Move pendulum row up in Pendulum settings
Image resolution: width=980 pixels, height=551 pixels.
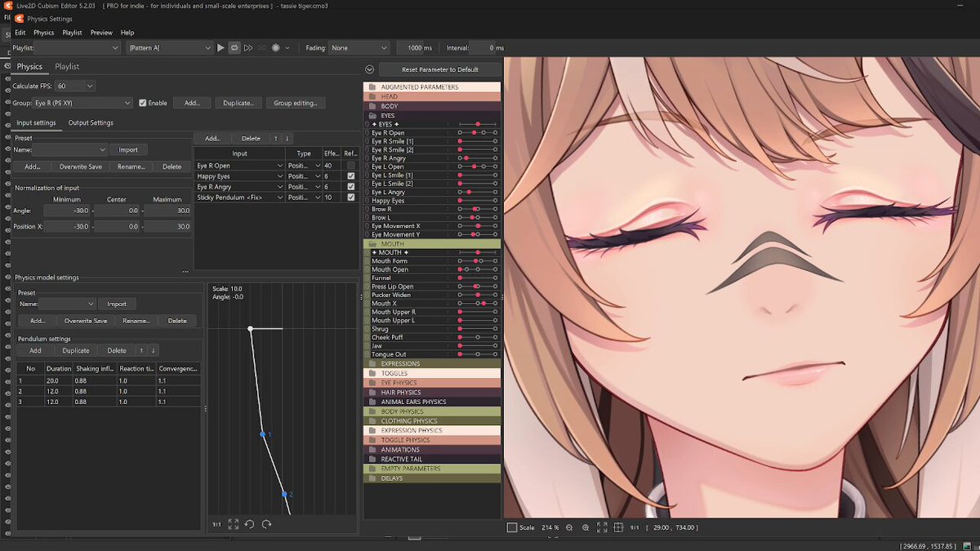(x=141, y=350)
